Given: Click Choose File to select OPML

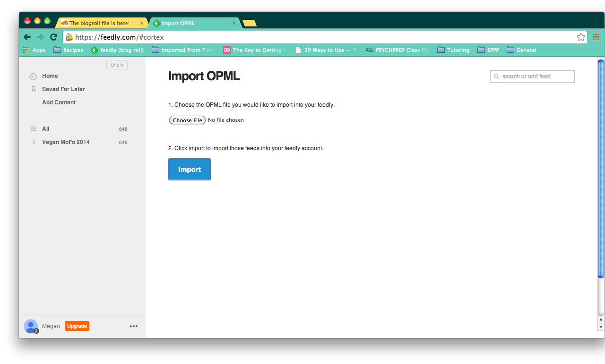Looking at the screenshot, I should coord(187,120).
